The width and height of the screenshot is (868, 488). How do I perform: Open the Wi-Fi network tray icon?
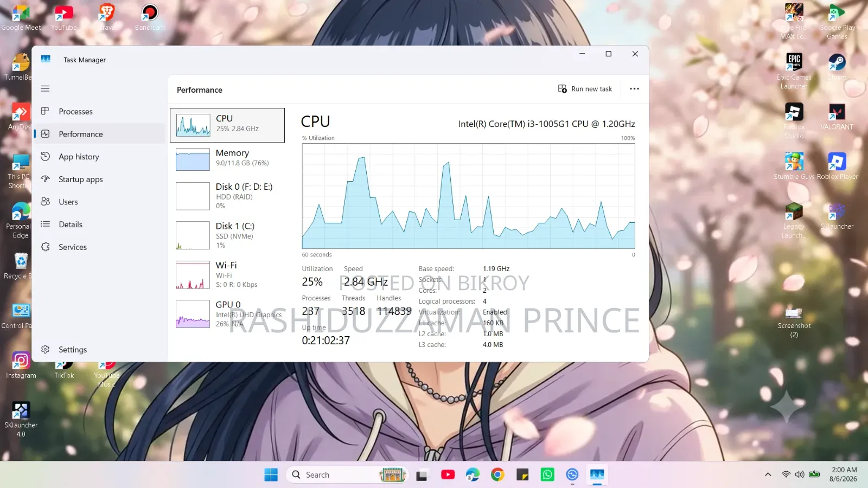pyautogui.click(x=786, y=474)
